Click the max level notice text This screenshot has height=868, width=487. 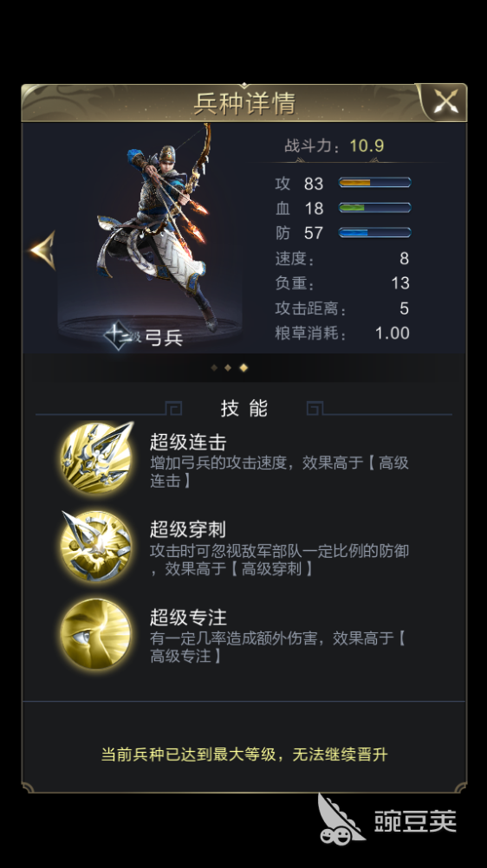244,755
